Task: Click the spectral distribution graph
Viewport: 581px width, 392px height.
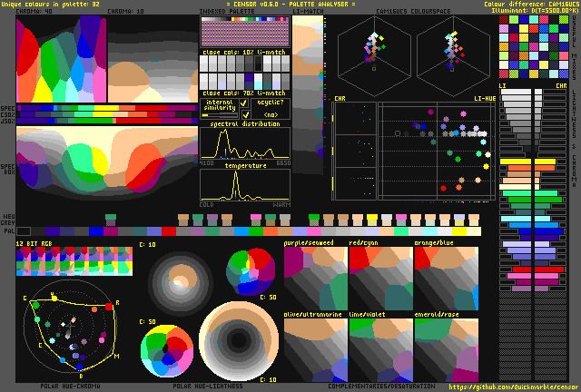Action: (x=245, y=143)
